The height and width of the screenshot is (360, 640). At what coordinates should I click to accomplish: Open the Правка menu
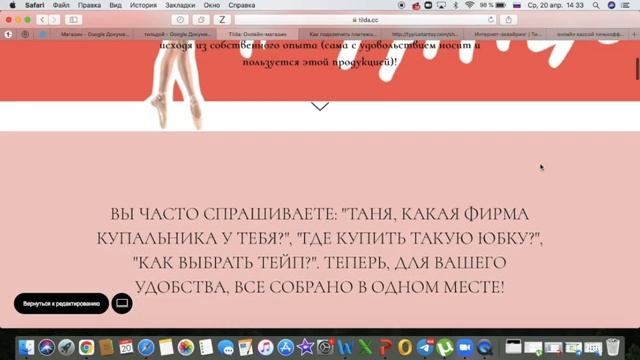89,5
